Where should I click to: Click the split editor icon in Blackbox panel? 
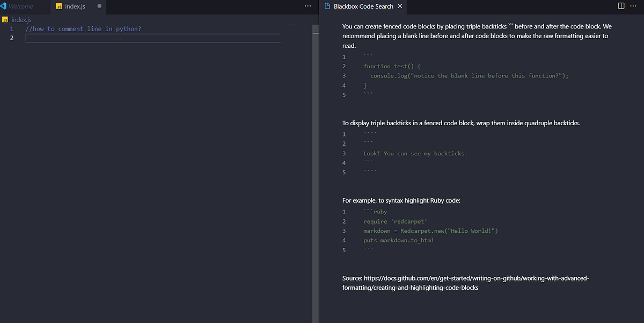620,5
